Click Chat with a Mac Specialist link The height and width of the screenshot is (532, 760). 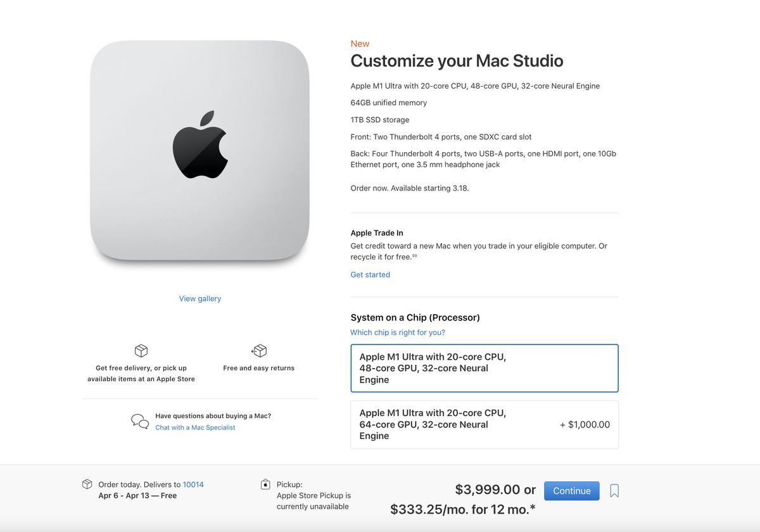tap(195, 427)
